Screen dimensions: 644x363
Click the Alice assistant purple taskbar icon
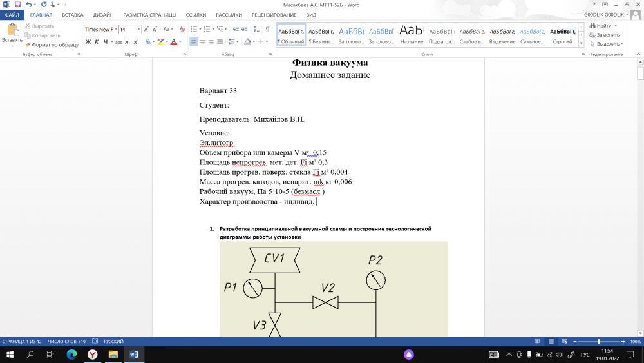409,355
